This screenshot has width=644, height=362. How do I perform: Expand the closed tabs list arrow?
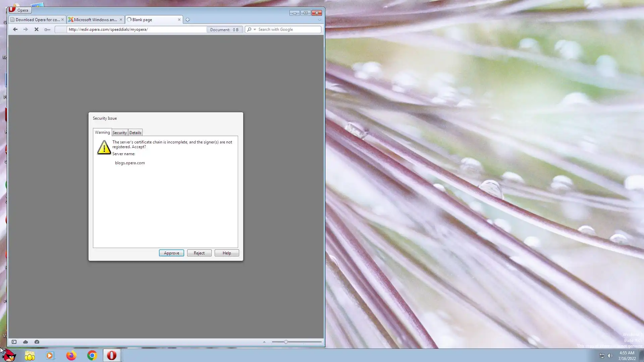[319, 20]
